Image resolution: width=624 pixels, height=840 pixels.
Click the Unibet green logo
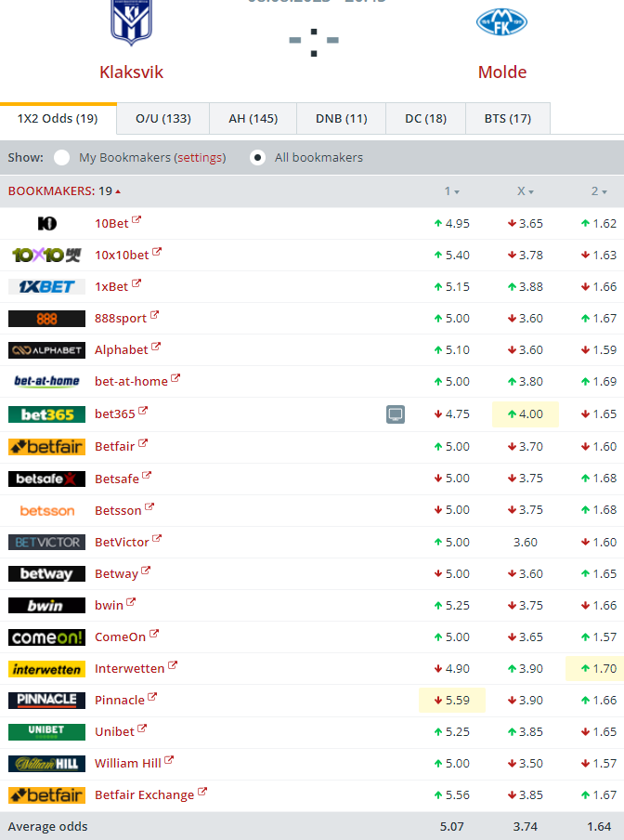click(46, 732)
